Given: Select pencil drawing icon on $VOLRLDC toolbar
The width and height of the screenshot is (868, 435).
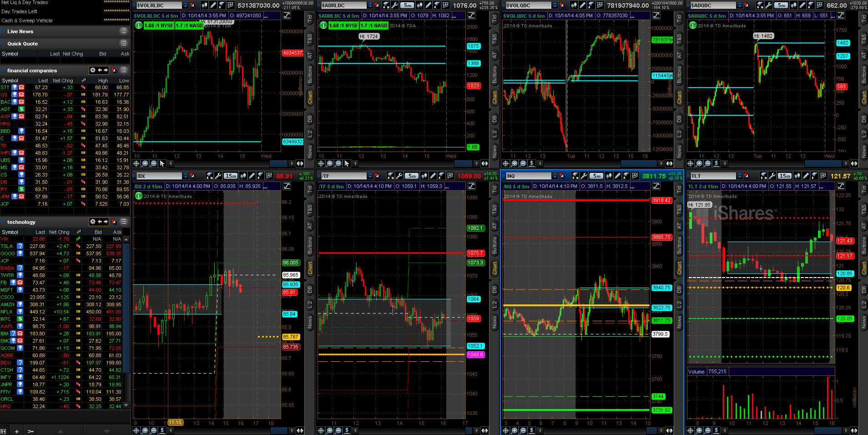Looking at the screenshot, I should pos(213,5).
